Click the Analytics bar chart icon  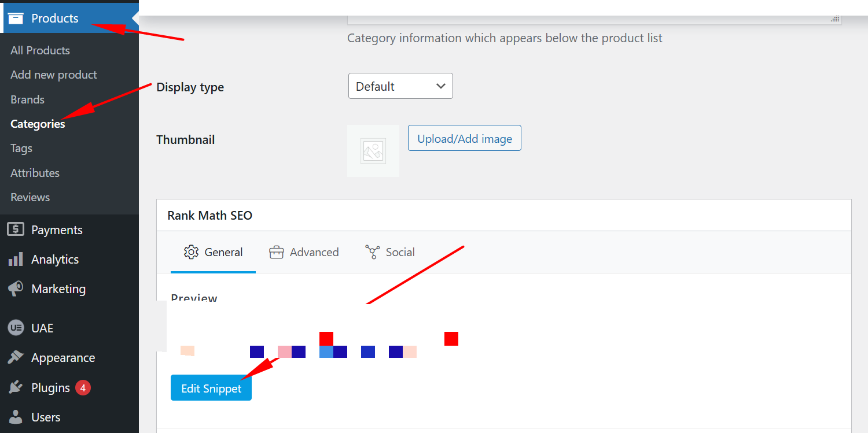tap(16, 259)
